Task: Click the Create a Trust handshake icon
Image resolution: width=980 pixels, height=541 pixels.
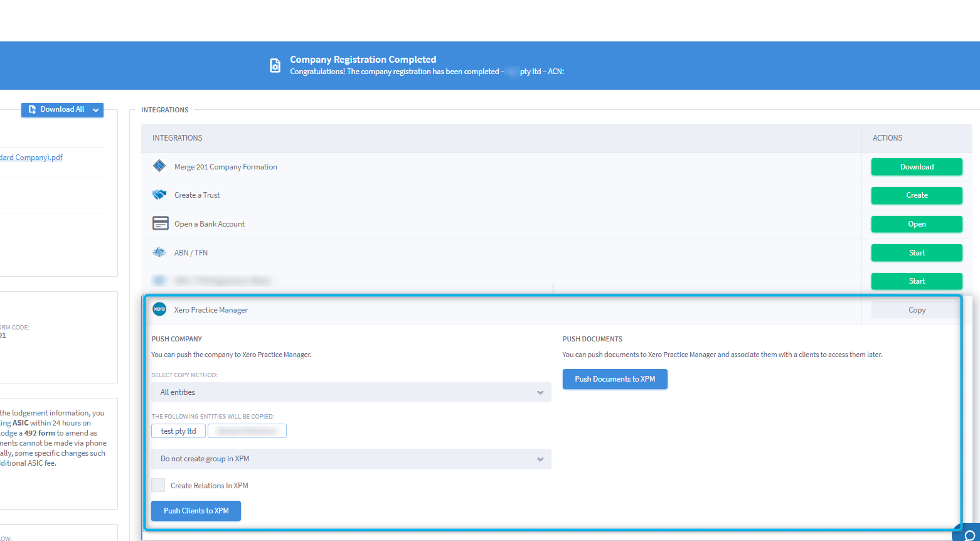Action: pyautogui.click(x=159, y=195)
